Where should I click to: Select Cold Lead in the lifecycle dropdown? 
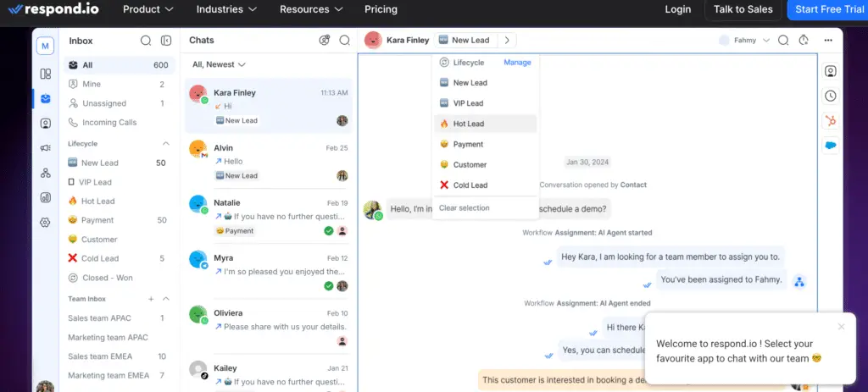[485, 185]
